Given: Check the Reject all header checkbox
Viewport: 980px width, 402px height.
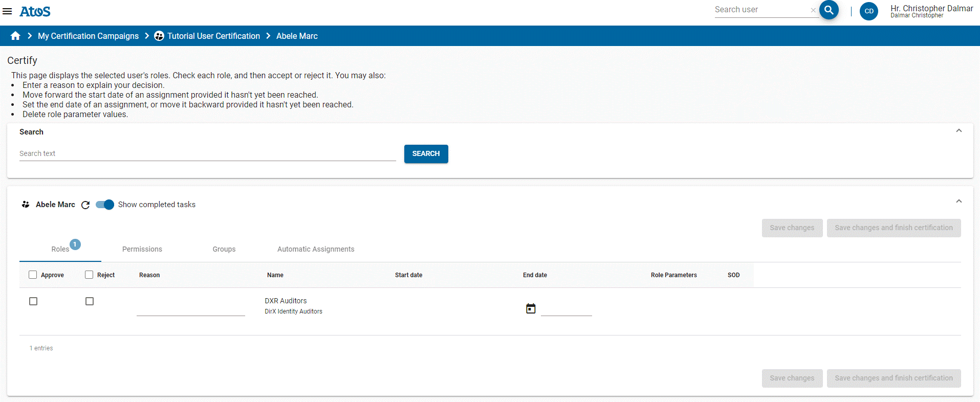Looking at the screenshot, I should tap(89, 275).
